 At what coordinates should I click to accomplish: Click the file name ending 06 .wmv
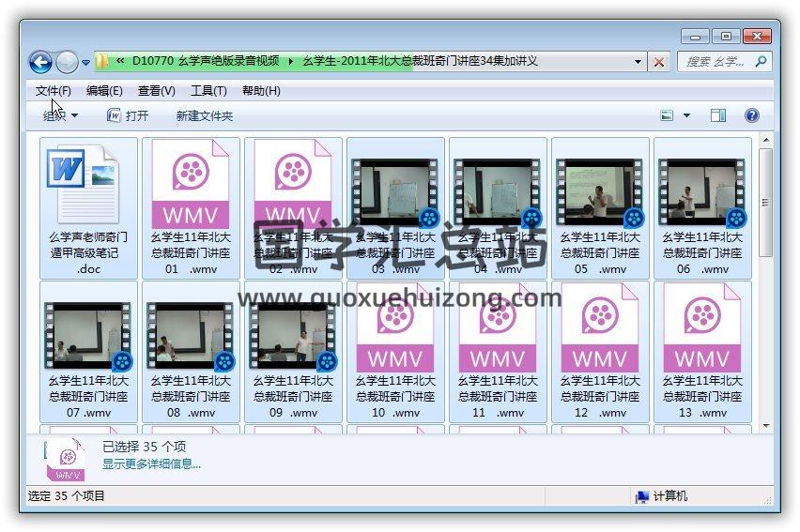pyautogui.click(x=702, y=253)
